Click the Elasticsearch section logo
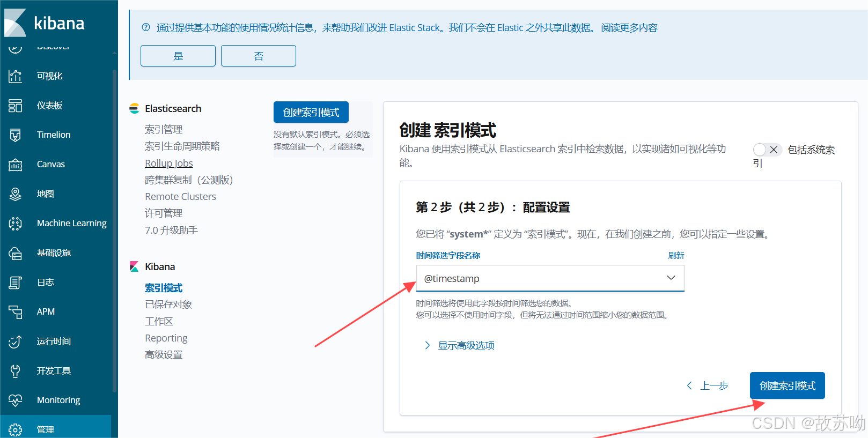868x438 pixels. click(x=134, y=108)
